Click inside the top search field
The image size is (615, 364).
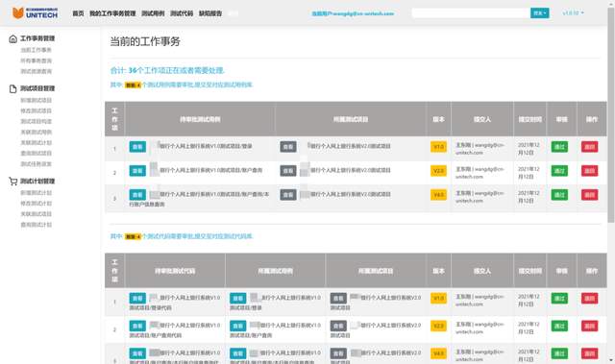[471, 12]
